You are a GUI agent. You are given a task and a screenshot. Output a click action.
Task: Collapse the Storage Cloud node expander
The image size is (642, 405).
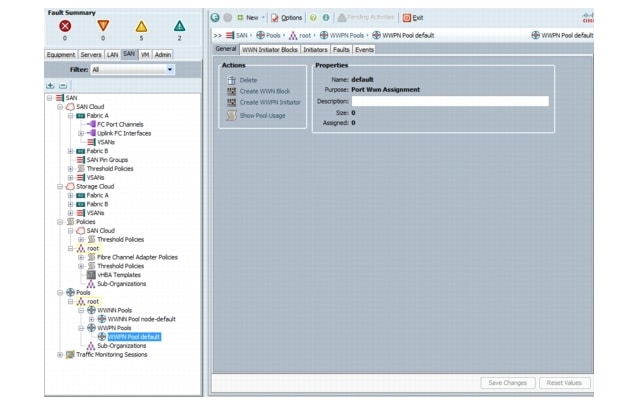(x=60, y=187)
